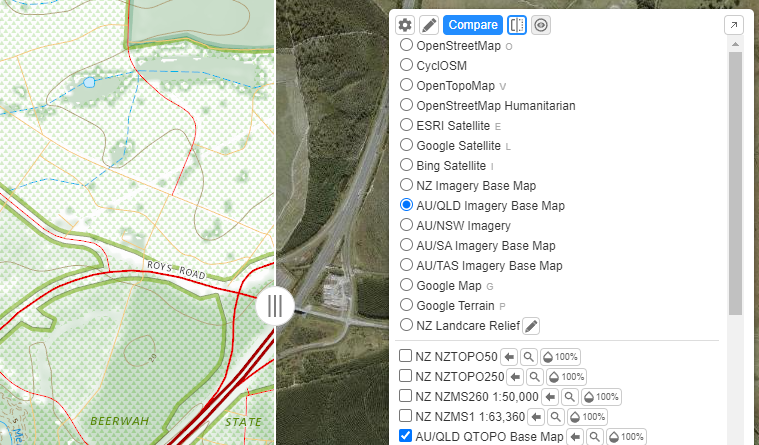Edit the NZ Landcare Relief layer
Viewport: 759px width, 445px height.
coord(532,325)
